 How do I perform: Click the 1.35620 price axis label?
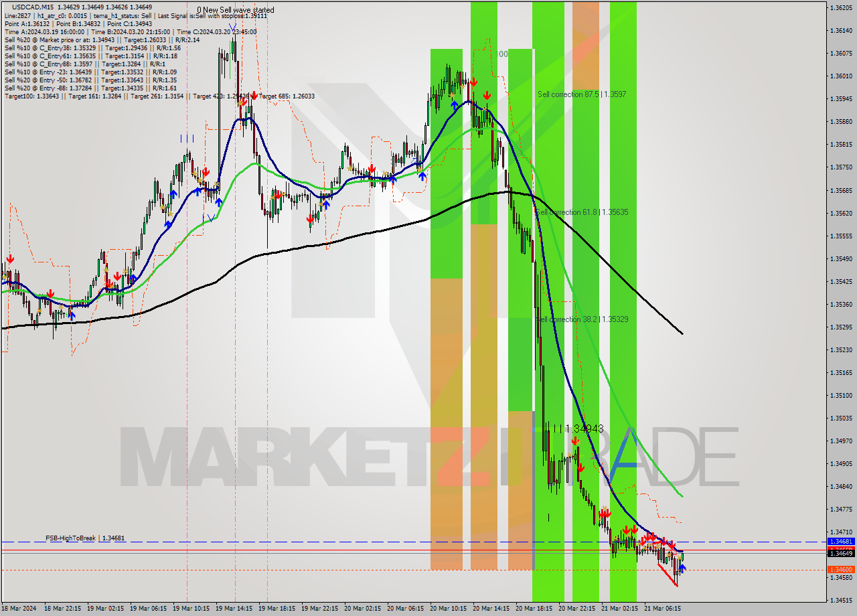[840, 213]
